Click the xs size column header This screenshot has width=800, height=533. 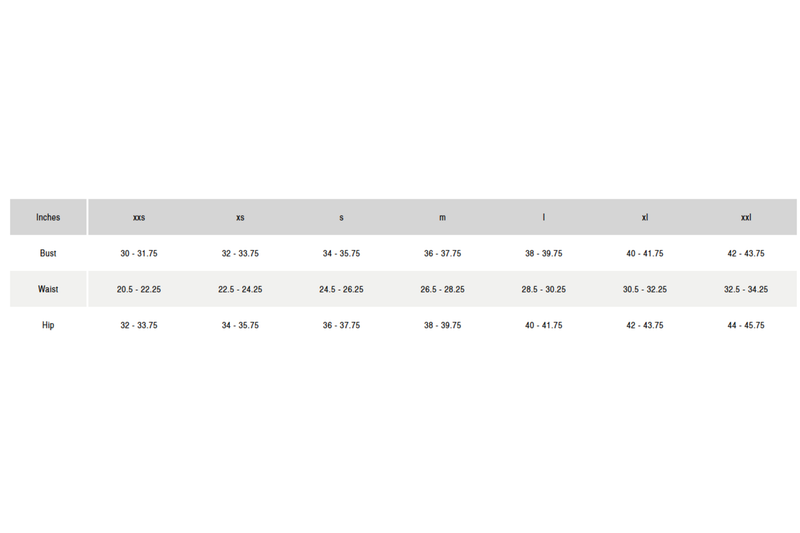tap(240, 217)
